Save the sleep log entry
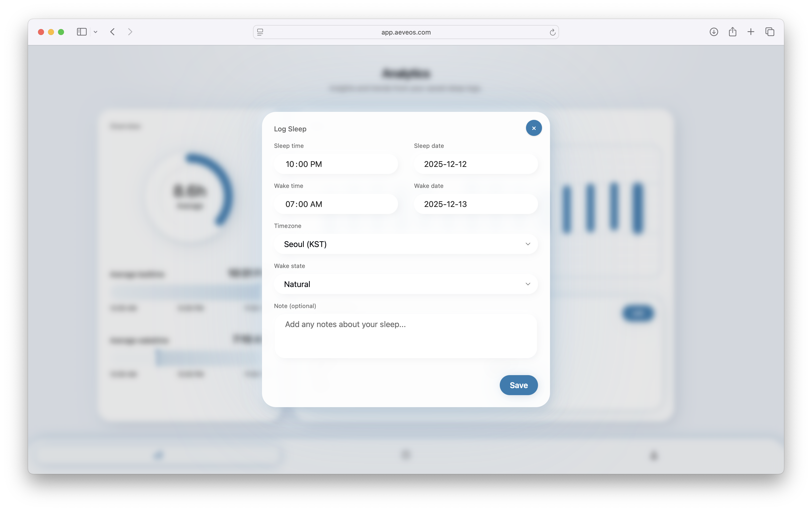The width and height of the screenshot is (812, 511). (x=518, y=385)
